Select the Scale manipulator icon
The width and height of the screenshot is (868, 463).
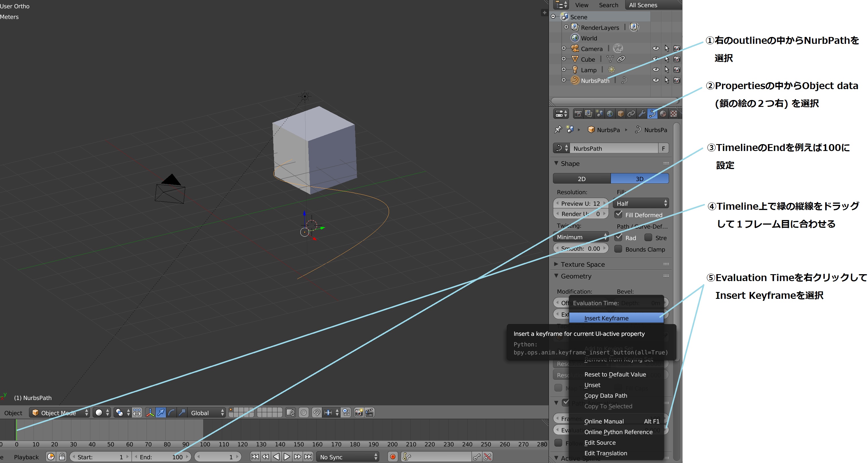pyautogui.click(x=182, y=413)
